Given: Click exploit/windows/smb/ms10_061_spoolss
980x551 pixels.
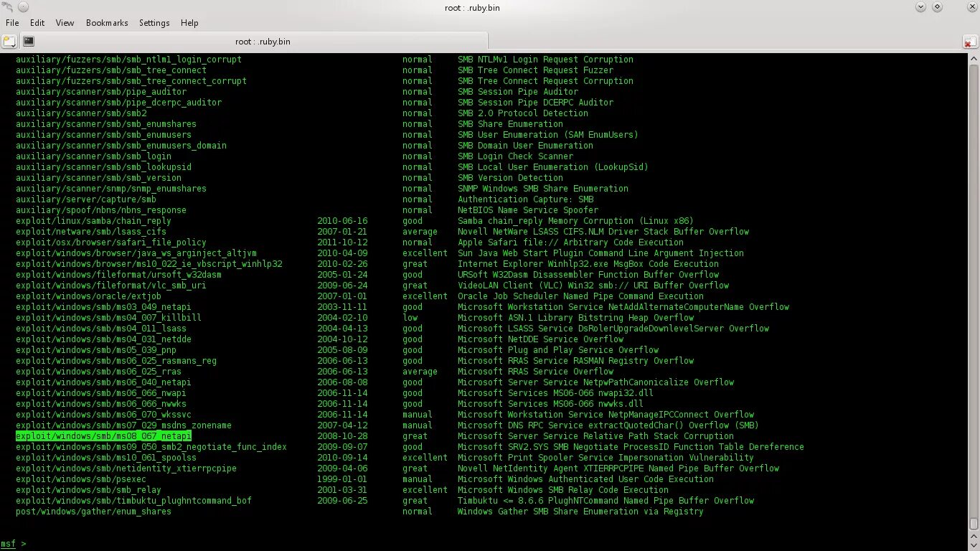Looking at the screenshot, I should [x=106, y=458].
